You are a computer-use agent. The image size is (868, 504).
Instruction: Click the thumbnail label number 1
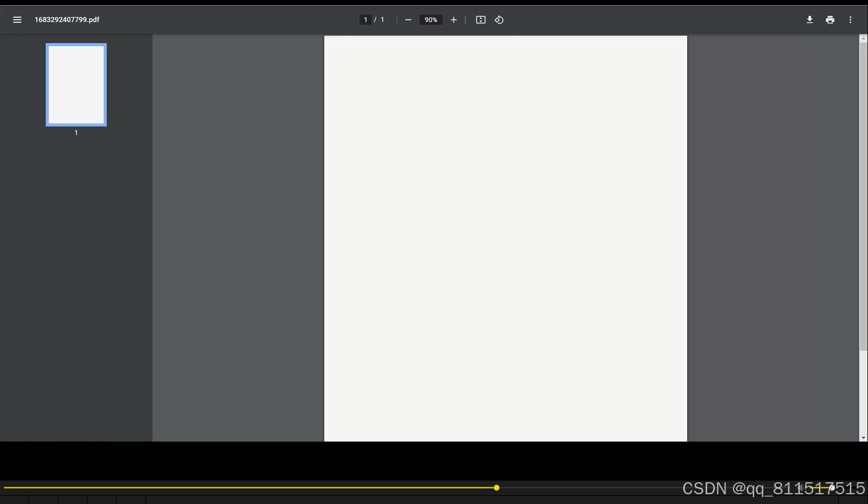point(76,133)
